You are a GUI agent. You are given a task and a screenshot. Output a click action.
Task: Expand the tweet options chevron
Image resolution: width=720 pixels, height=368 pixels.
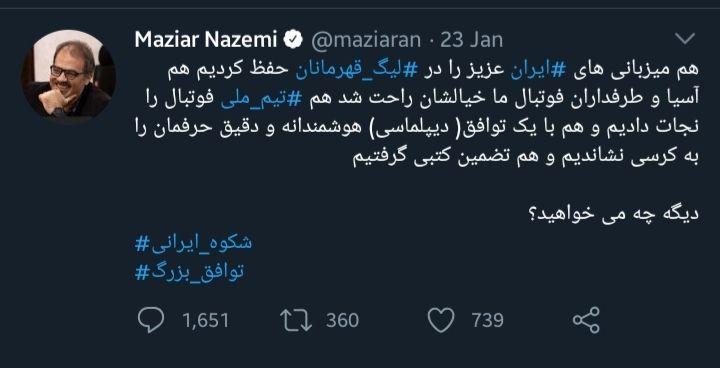[x=685, y=40]
